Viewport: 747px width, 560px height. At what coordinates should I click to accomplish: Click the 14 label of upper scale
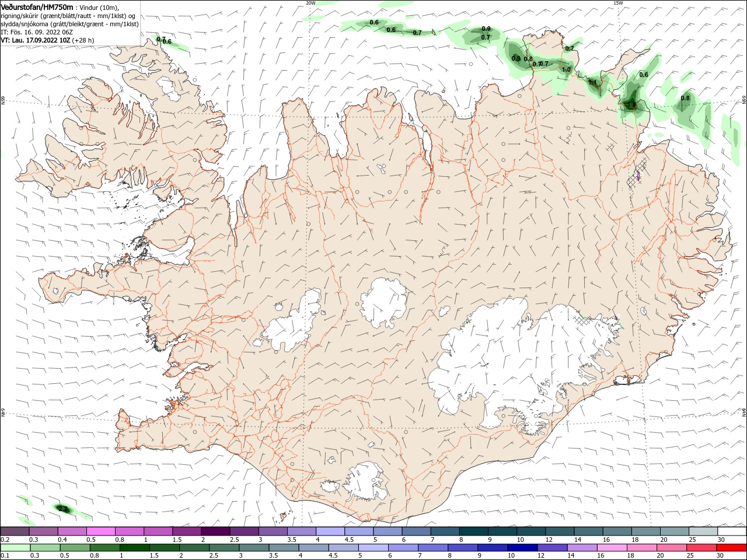(x=578, y=540)
